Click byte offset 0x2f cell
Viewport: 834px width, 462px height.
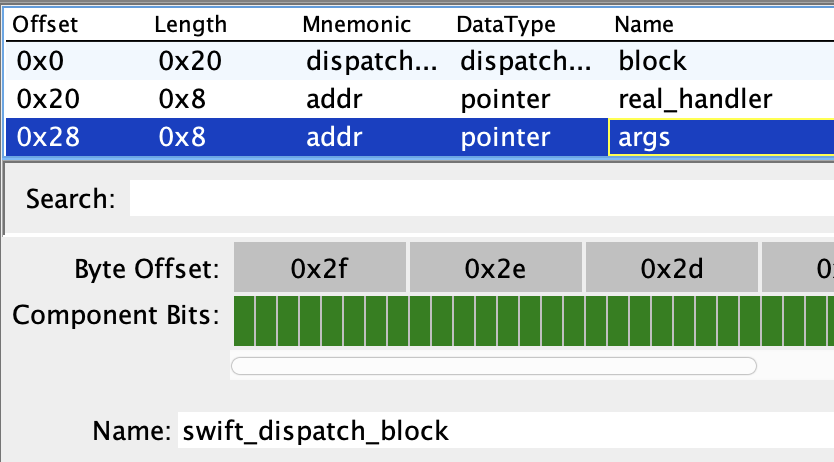pyautogui.click(x=318, y=268)
